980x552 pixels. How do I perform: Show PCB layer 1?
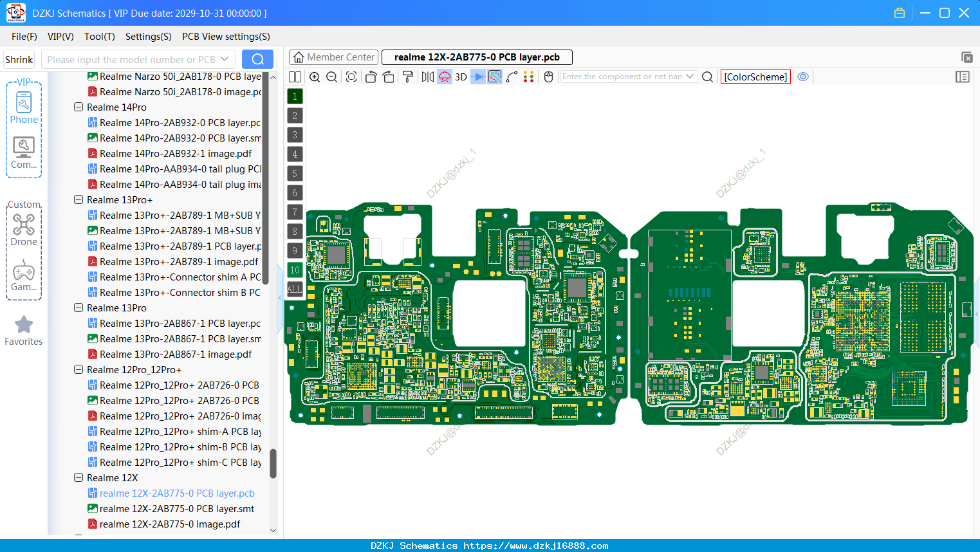(295, 97)
